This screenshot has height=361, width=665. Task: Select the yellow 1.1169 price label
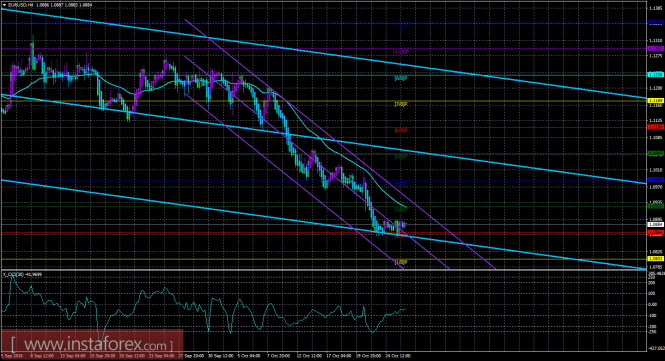pyautogui.click(x=656, y=101)
